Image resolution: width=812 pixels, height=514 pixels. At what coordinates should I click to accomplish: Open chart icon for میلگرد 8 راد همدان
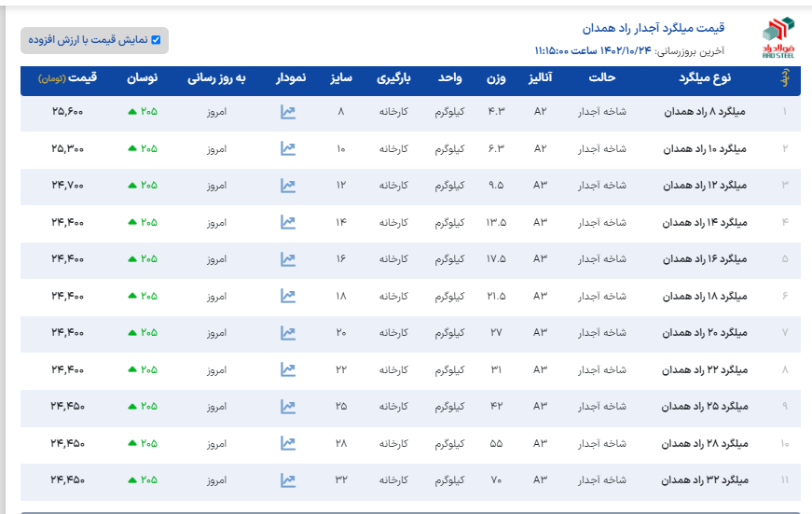(288, 112)
